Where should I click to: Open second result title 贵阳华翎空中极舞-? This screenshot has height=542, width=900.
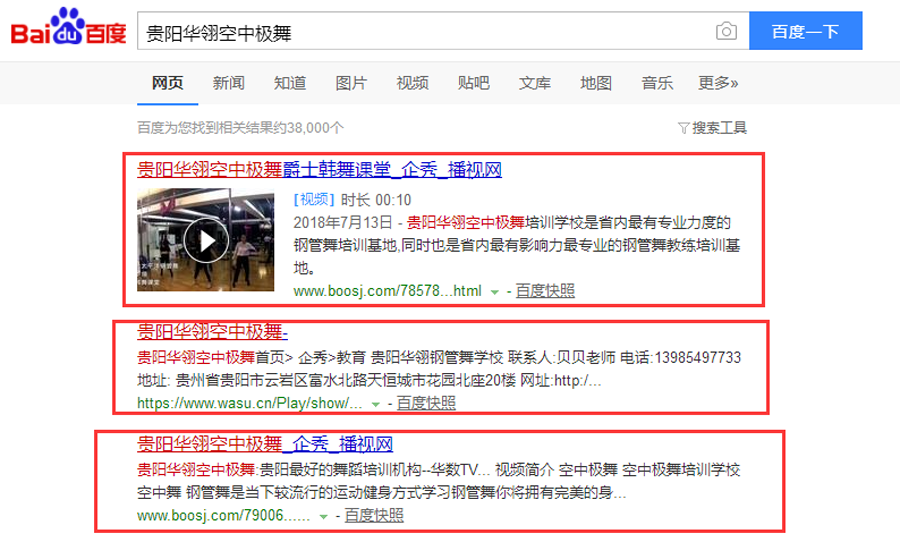point(212,331)
